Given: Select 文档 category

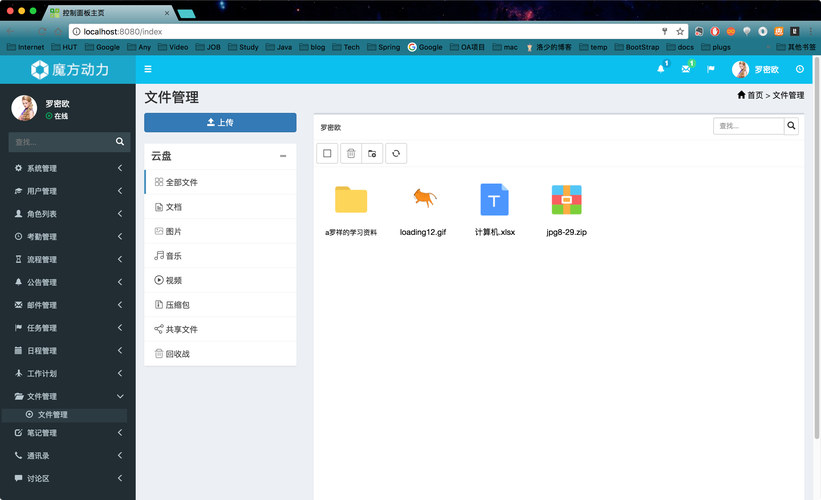Looking at the screenshot, I should 220,207.
